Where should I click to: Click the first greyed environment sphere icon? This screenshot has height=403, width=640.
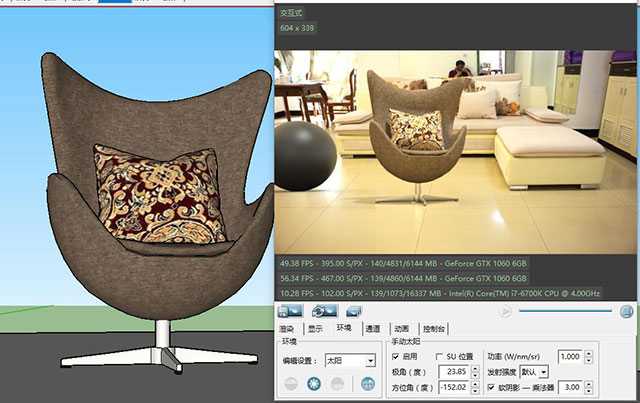click(x=291, y=383)
